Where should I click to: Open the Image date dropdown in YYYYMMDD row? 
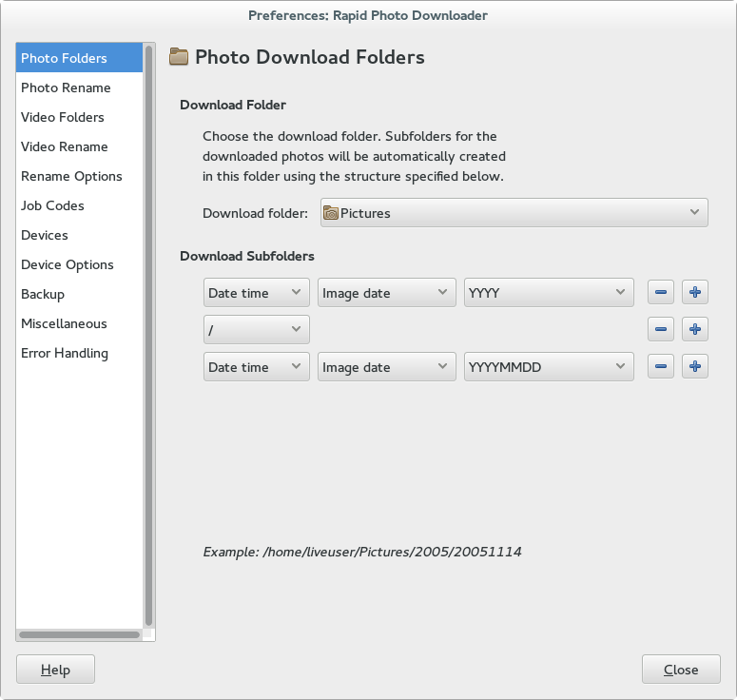386,367
